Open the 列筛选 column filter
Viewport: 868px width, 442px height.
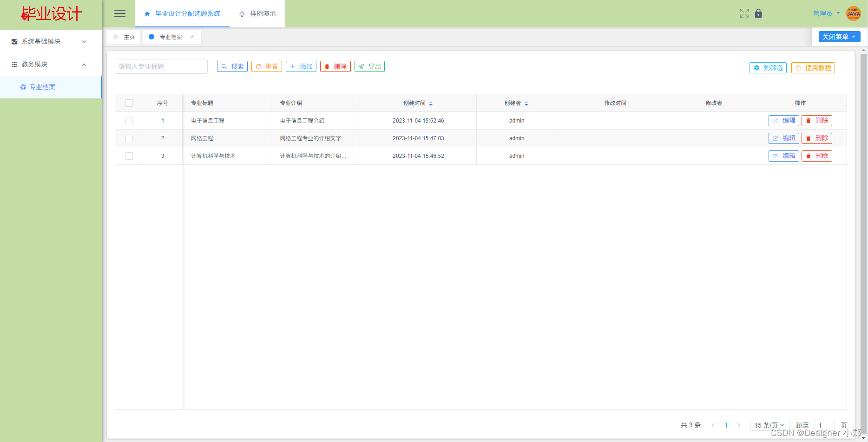click(768, 68)
